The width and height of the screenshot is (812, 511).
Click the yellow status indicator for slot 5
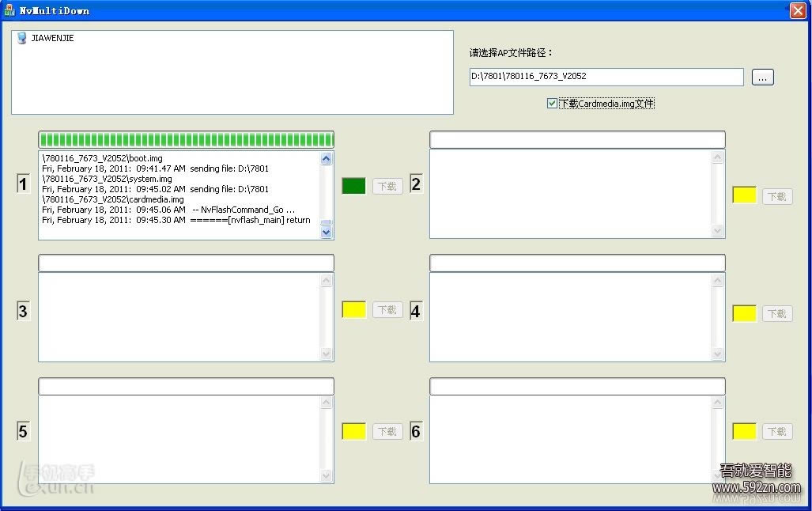[353, 431]
